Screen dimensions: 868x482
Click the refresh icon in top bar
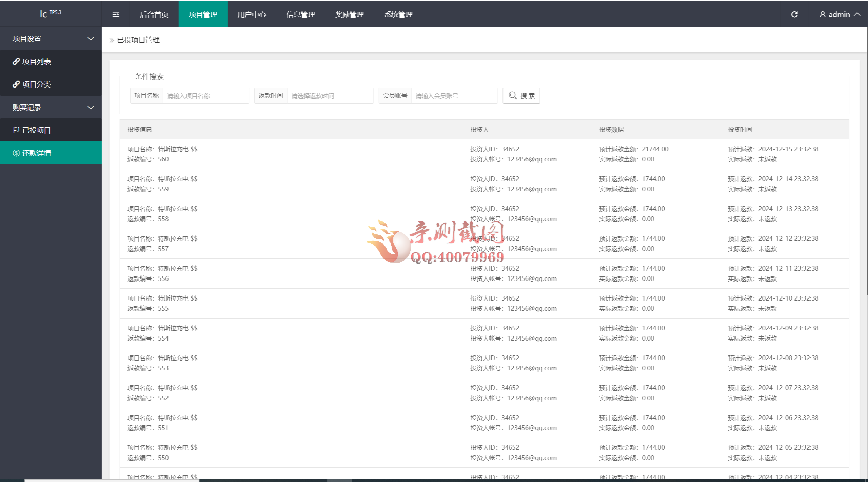[x=794, y=14]
